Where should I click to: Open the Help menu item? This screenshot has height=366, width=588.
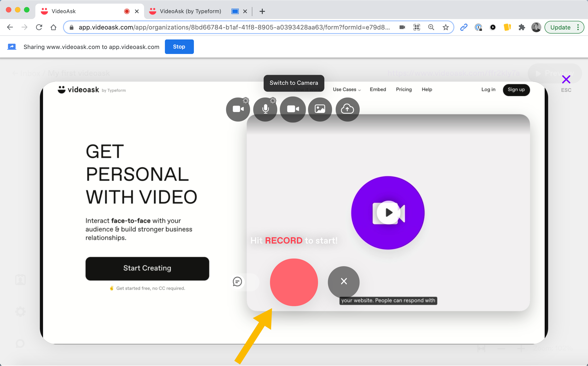[427, 90]
